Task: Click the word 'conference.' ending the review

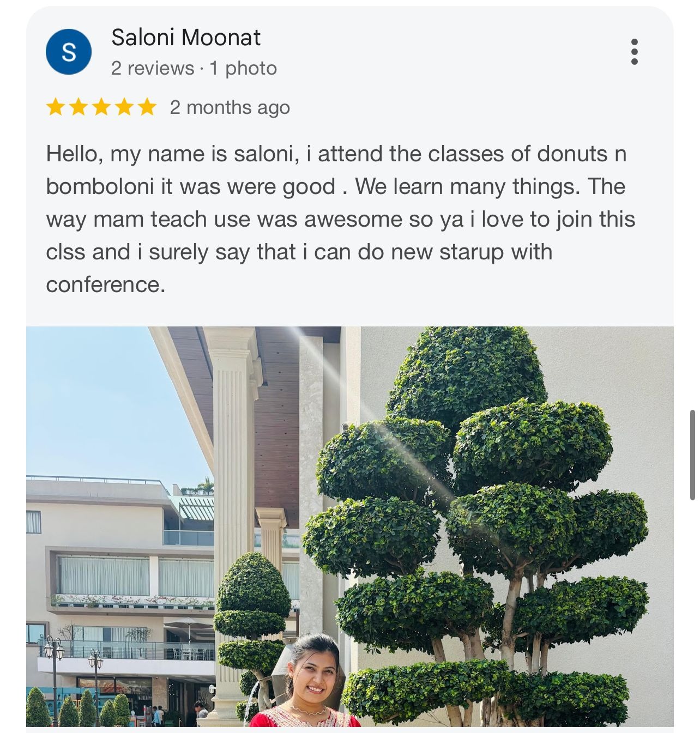Action: pos(105,284)
